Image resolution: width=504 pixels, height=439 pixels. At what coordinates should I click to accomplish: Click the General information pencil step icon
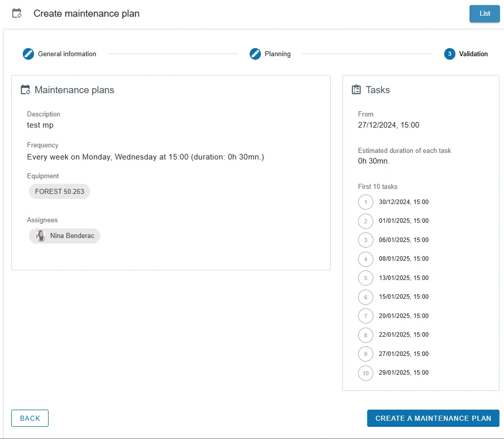[x=28, y=54]
